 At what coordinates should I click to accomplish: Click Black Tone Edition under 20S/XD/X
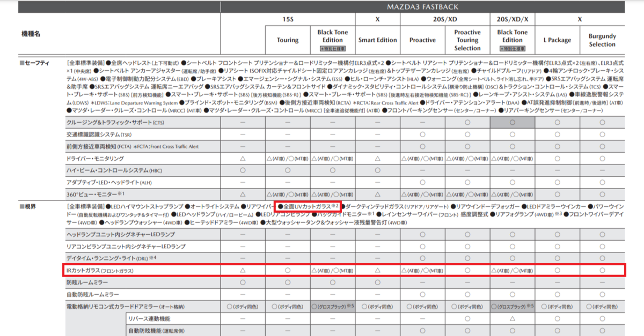(x=513, y=36)
